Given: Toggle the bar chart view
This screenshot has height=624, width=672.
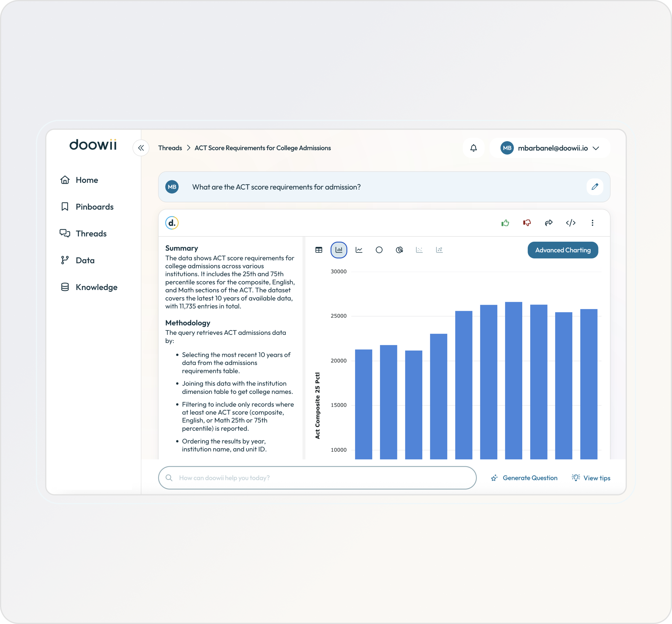Looking at the screenshot, I should tap(339, 250).
